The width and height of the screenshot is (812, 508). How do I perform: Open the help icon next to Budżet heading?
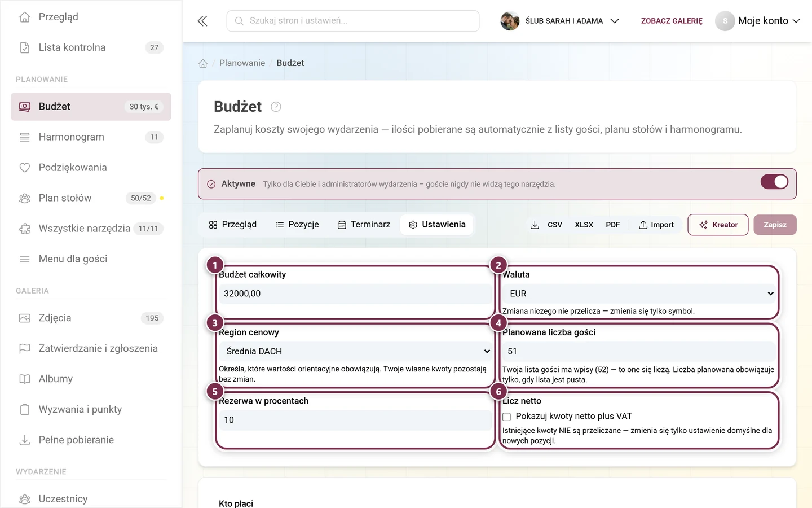click(276, 107)
